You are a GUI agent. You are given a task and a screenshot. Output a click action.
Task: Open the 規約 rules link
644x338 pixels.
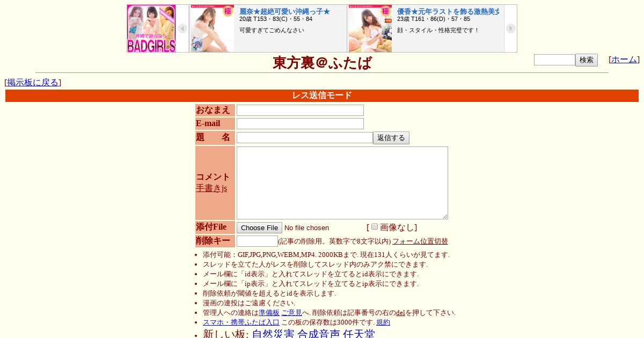pyautogui.click(x=383, y=322)
